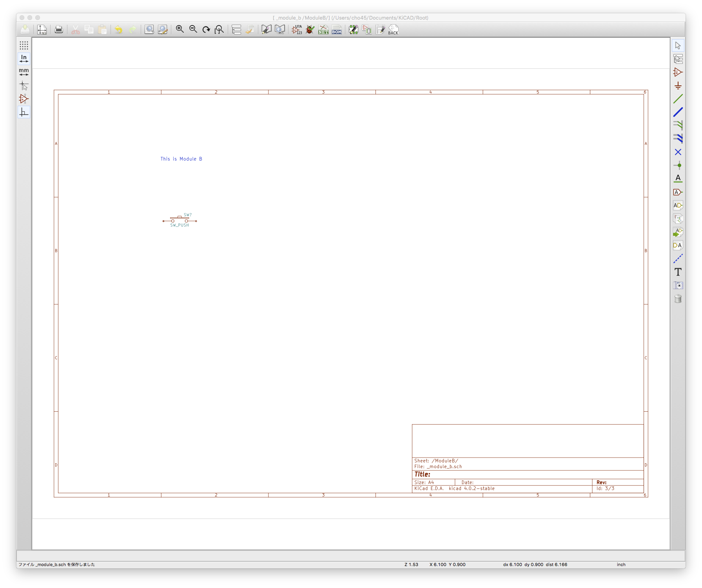Select the Place power port tool
This screenshot has width=702, height=588.
coord(678,86)
